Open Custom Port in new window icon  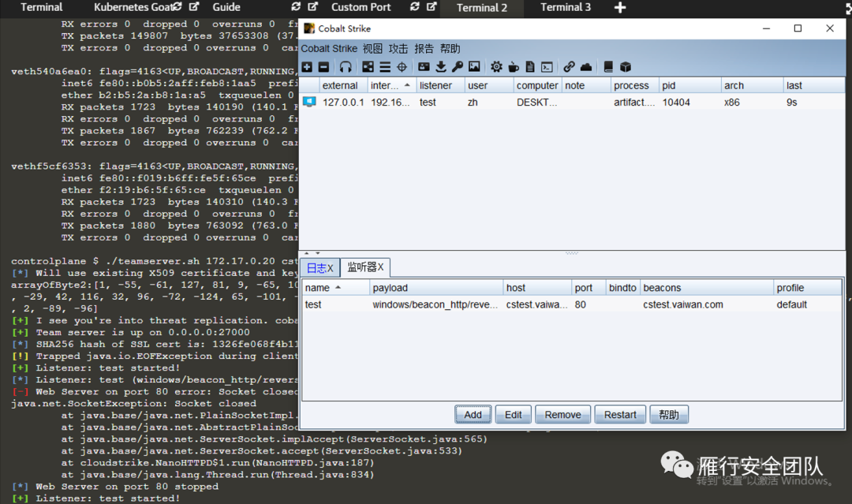click(x=432, y=6)
